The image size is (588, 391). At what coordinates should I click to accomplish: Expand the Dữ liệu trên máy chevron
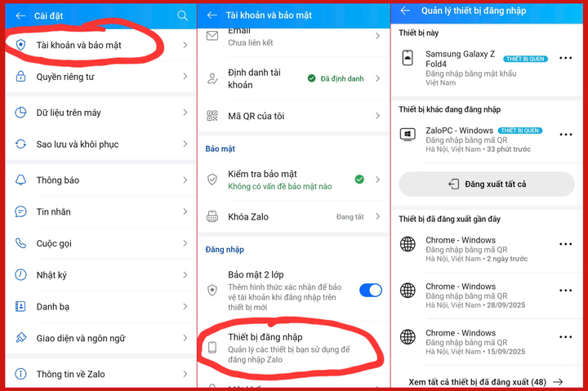[185, 113]
